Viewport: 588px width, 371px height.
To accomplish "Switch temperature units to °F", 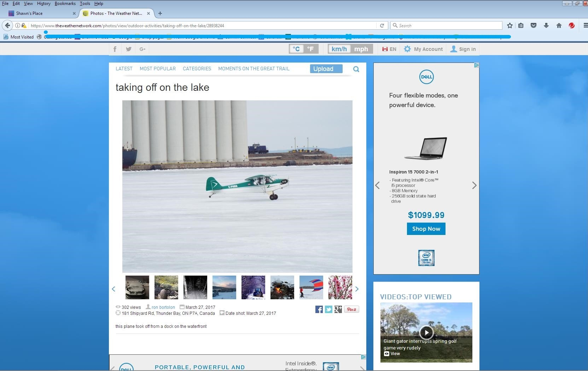I will click(310, 49).
